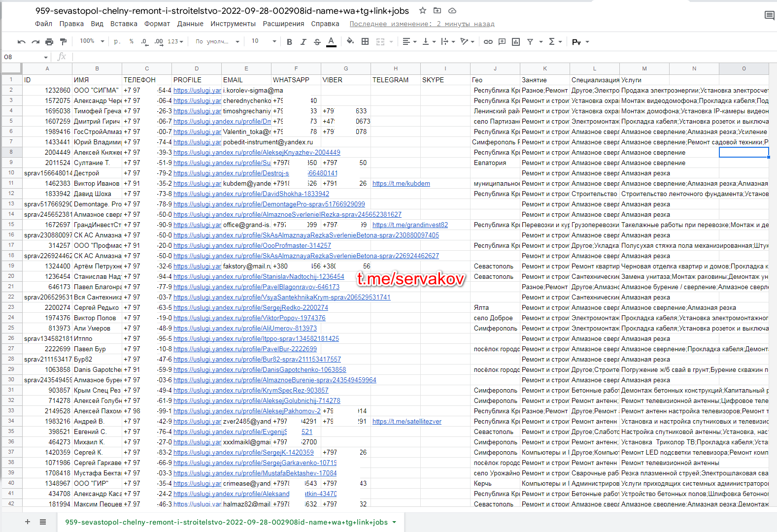777x532 pixels.
Task: Toggle bold formatting
Action: [289, 42]
